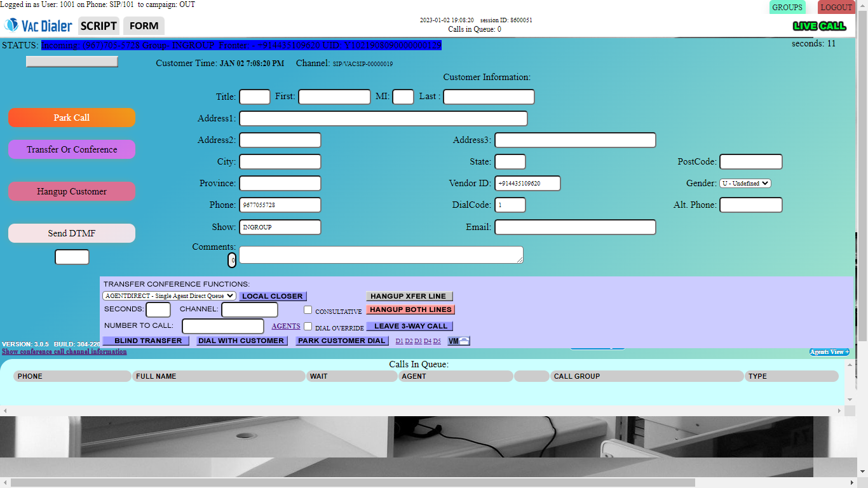Screen dimensions: 868x488
Task: Click the LIVE CALL indicator
Action: pos(819,26)
